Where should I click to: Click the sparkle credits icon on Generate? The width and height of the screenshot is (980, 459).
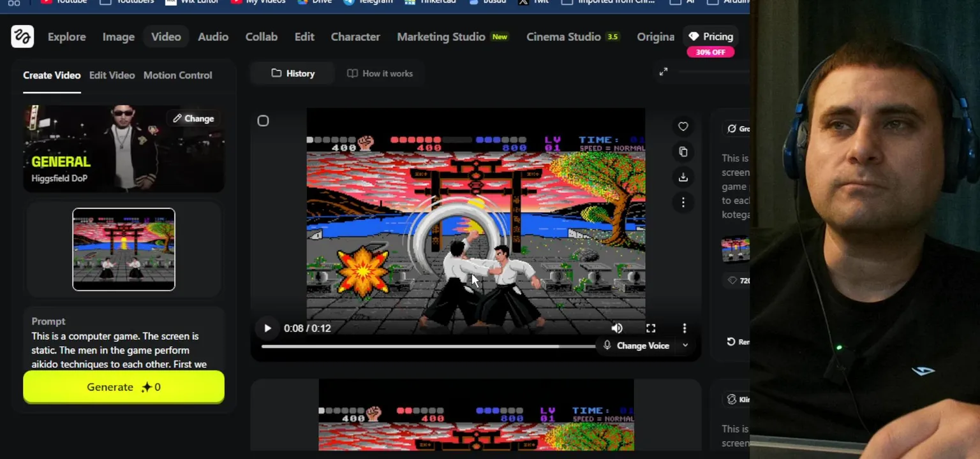(147, 387)
